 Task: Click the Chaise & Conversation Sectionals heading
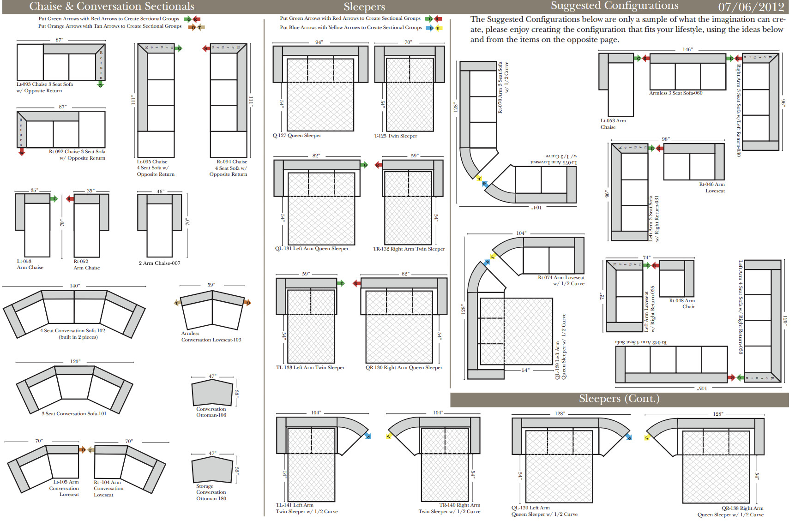coord(112,6)
